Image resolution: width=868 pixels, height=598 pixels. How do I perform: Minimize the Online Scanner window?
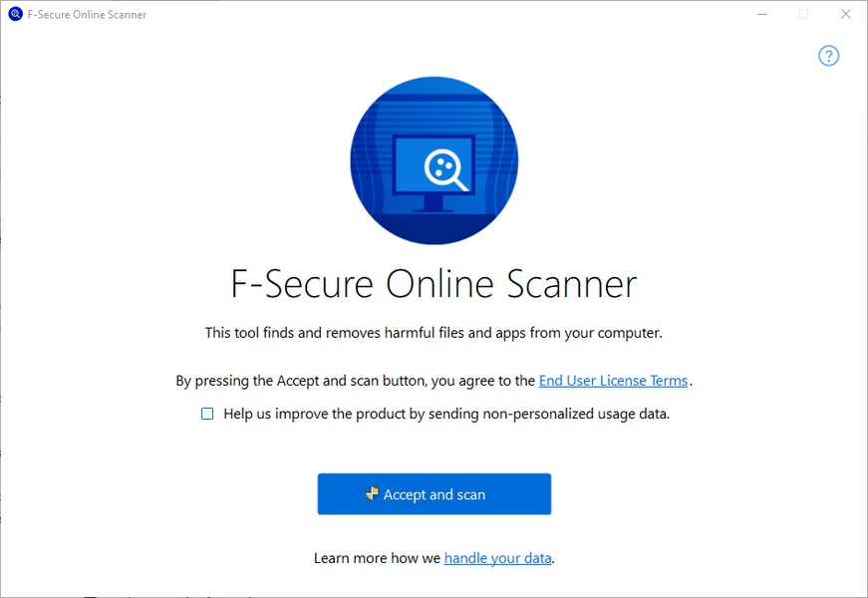tap(761, 14)
